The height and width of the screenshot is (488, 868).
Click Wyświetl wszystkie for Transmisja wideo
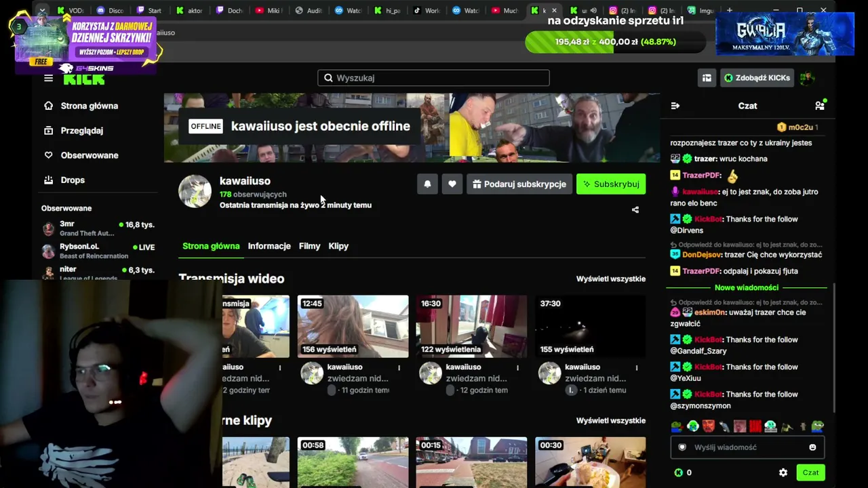pyautogui.click(x=611, y=279)
